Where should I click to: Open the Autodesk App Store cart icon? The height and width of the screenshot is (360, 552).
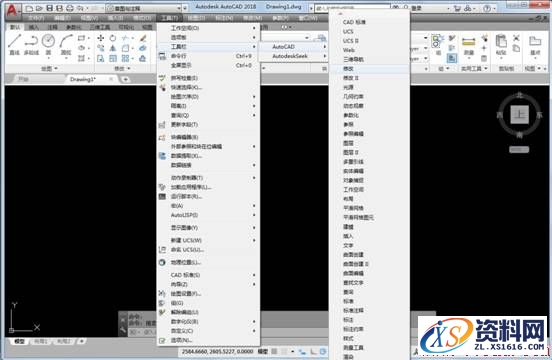(x=457, y=8)
